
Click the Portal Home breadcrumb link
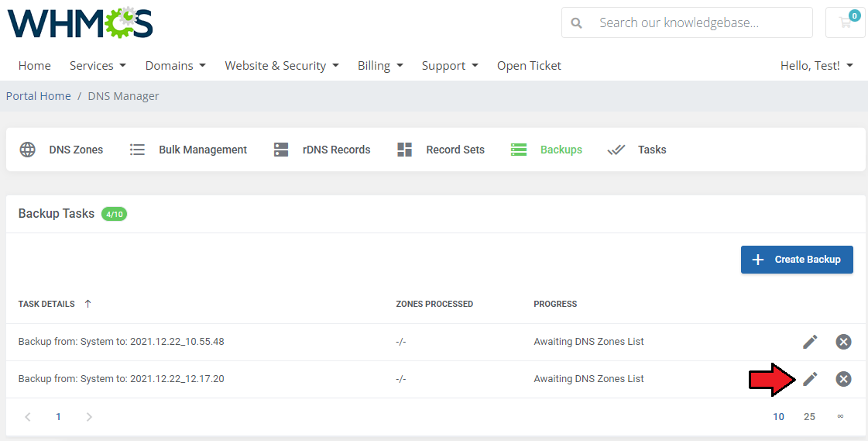click(38, 96)
